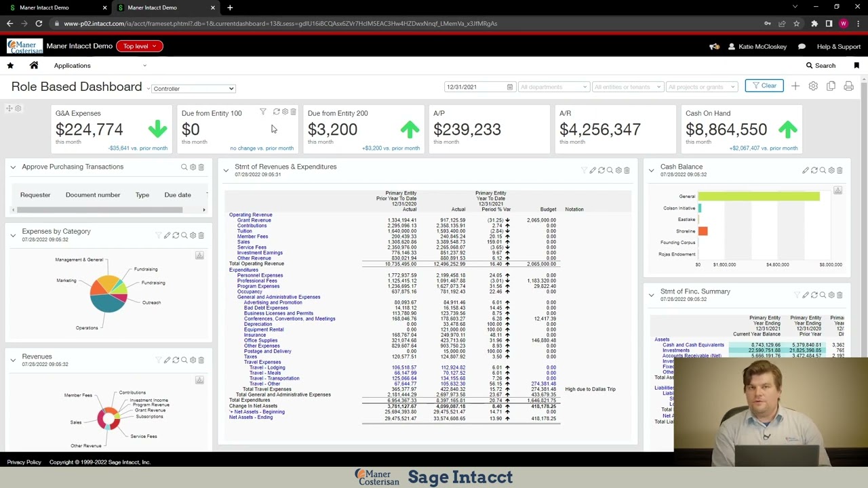Edit Stmt of Revenues & Expenditures report
The width and height of the screenshot is (868, 488).
(x=593, y=170)
